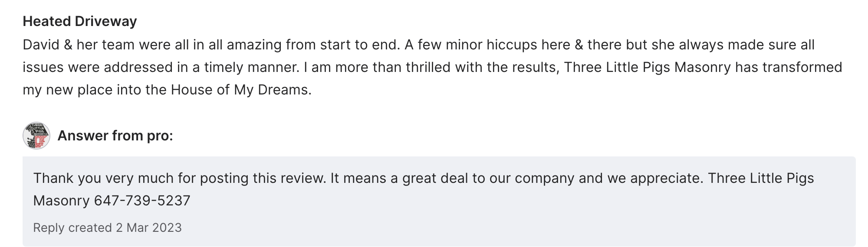
Task: Click "posting this review" in the reply box
Action: point(263,178)
